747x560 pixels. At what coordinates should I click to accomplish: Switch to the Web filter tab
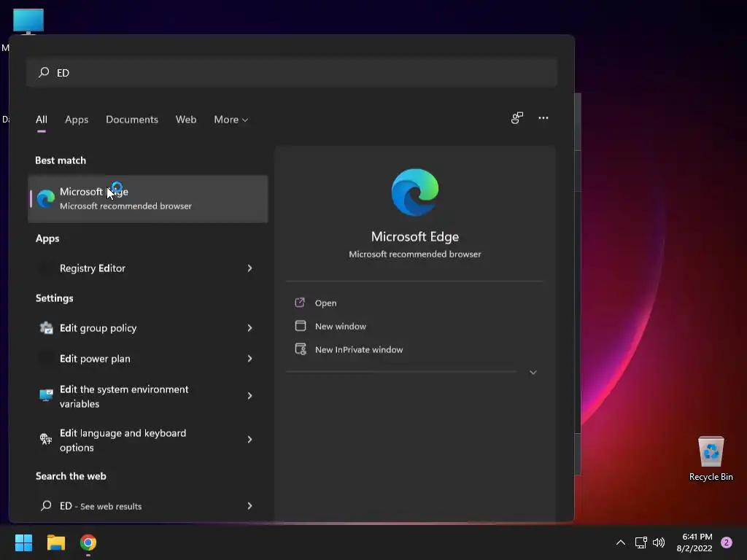pos(186,120)
